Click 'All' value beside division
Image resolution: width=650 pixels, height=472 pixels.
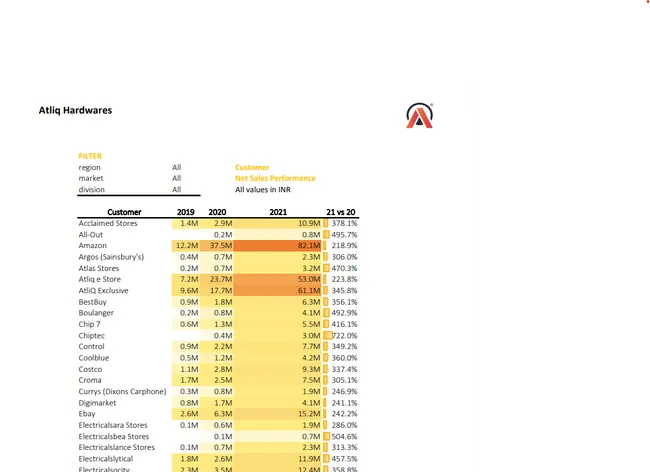click(177, 189)
